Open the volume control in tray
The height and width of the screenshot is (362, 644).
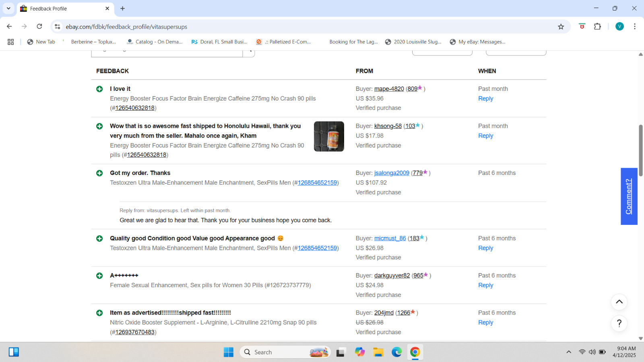tap(592, 352)
